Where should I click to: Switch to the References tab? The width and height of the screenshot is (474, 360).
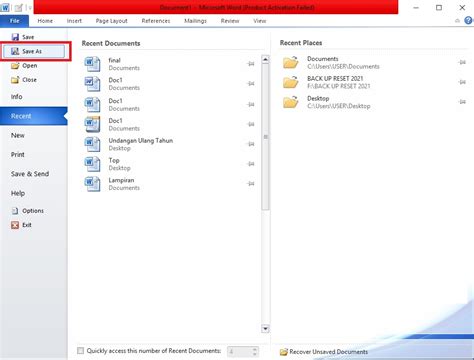[156, 21]
